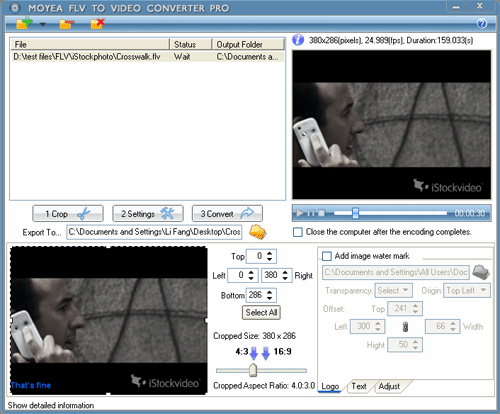The image size is (500, 414).
Task: Click the 16:9 aspect ratio arrow
Action: 266,353
